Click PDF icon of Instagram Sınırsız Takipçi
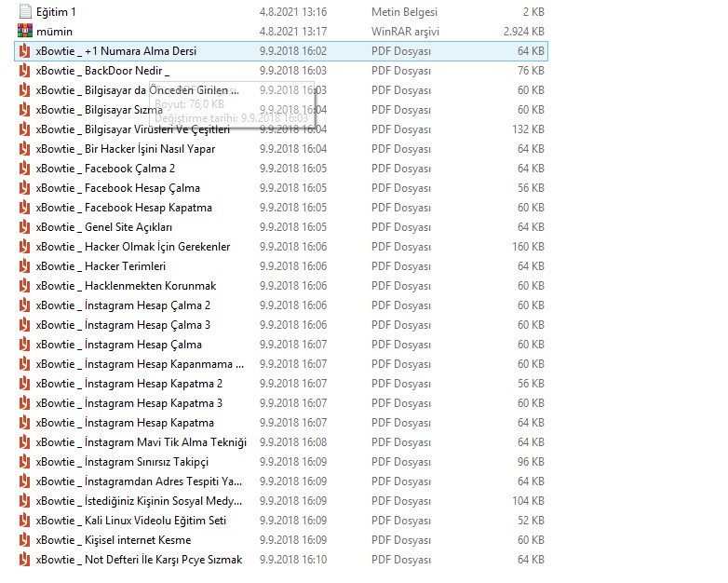728x583 pixels. [x=25, y=462]
